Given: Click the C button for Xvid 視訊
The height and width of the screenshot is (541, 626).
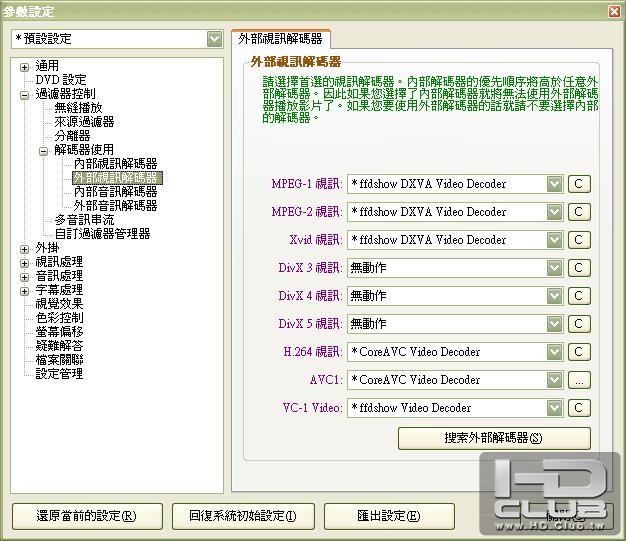Looking at the screenshot, I should click(579, 240).
